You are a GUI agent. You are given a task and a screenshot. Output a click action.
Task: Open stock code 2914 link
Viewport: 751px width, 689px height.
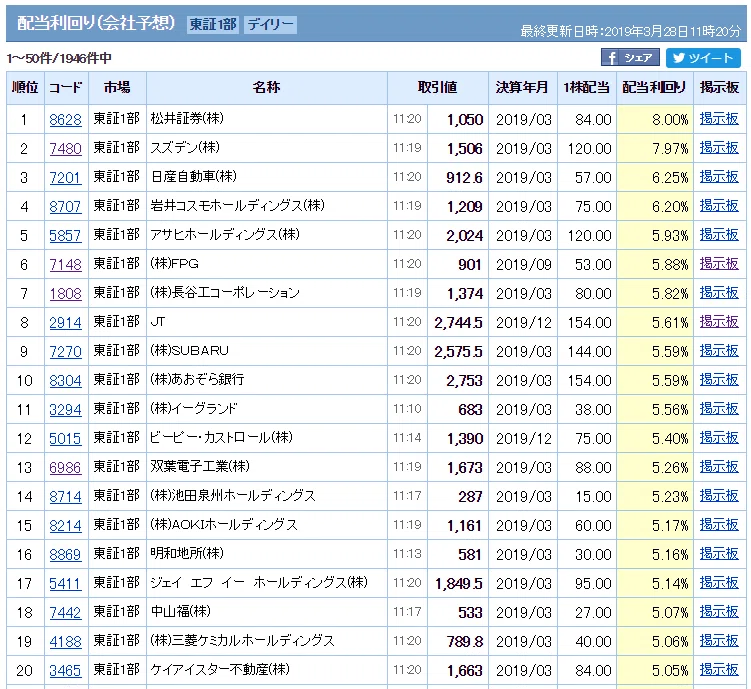pos(66,323)
